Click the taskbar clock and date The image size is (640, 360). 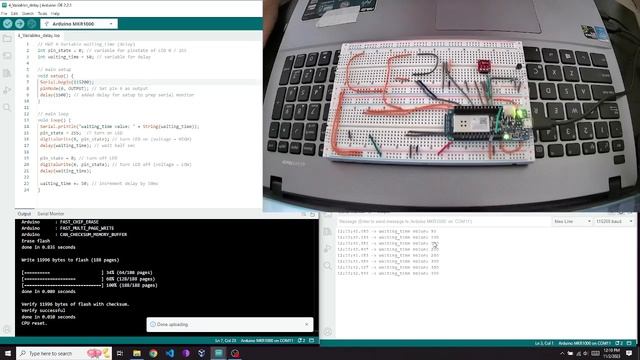click(611, 353)
